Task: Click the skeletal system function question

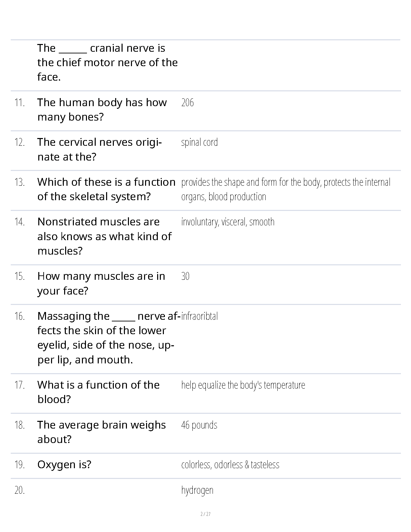Action: tap(106, 189)
